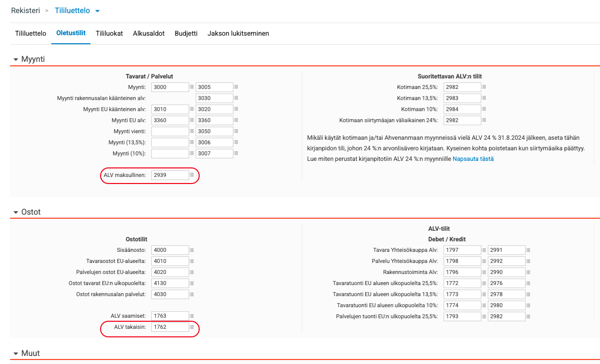
Task: Click list icon after Tavara Yhteisökauppa Alv 2991
Action: point(529,250)
